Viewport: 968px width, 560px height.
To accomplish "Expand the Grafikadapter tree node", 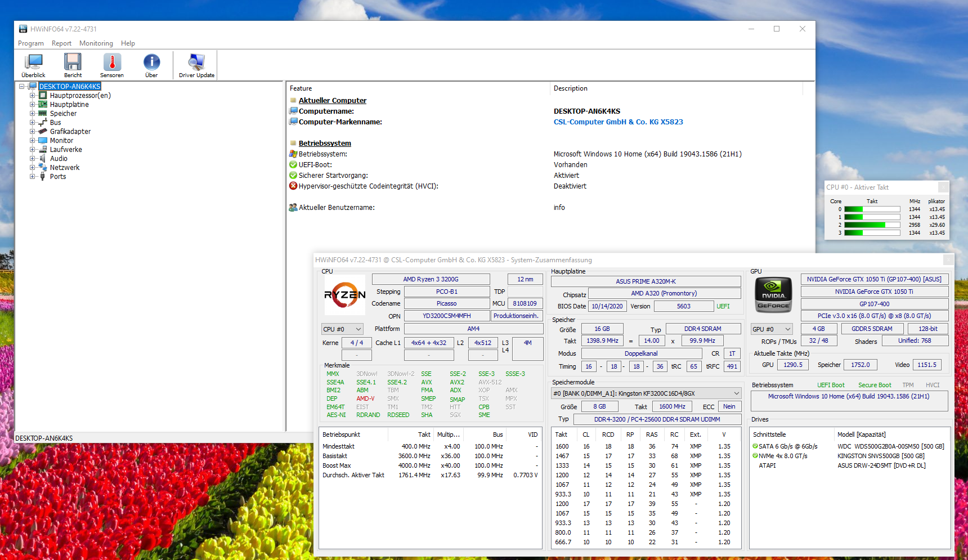I will coord(33,132).
